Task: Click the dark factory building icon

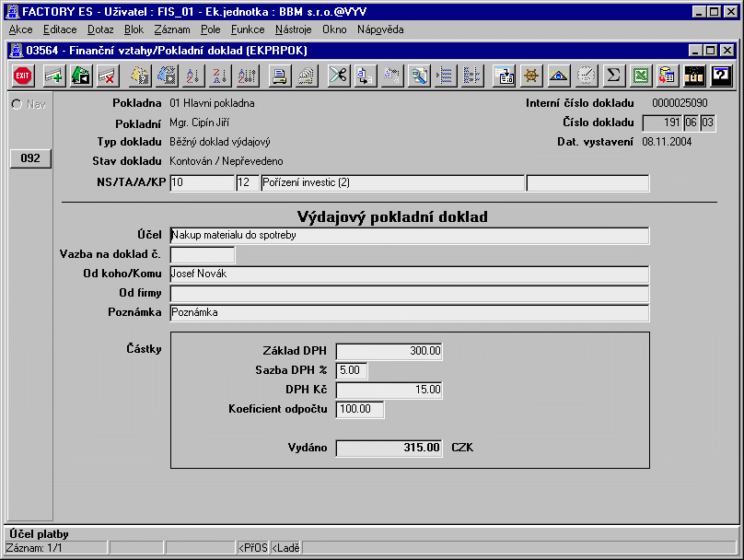Action: (694, 76)
